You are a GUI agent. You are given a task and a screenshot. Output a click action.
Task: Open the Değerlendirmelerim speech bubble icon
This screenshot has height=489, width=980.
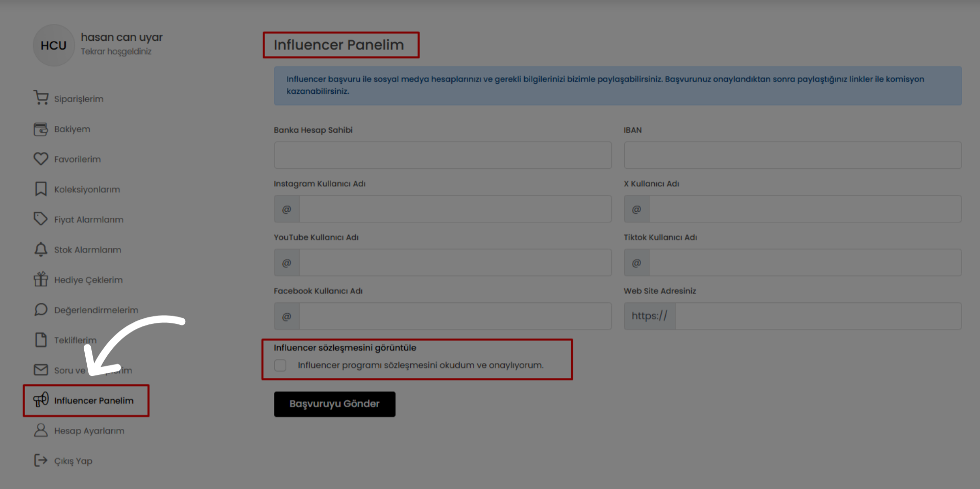tap(41, 310)
